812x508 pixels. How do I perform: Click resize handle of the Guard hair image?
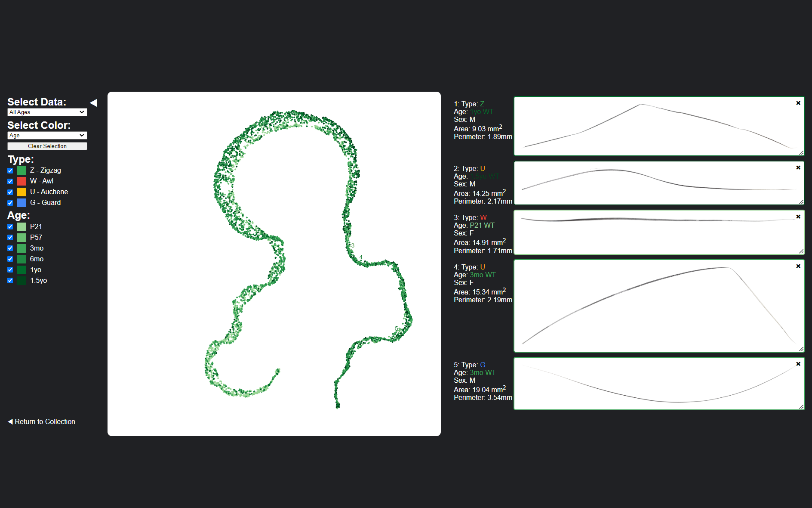click(x=801, y=407)
